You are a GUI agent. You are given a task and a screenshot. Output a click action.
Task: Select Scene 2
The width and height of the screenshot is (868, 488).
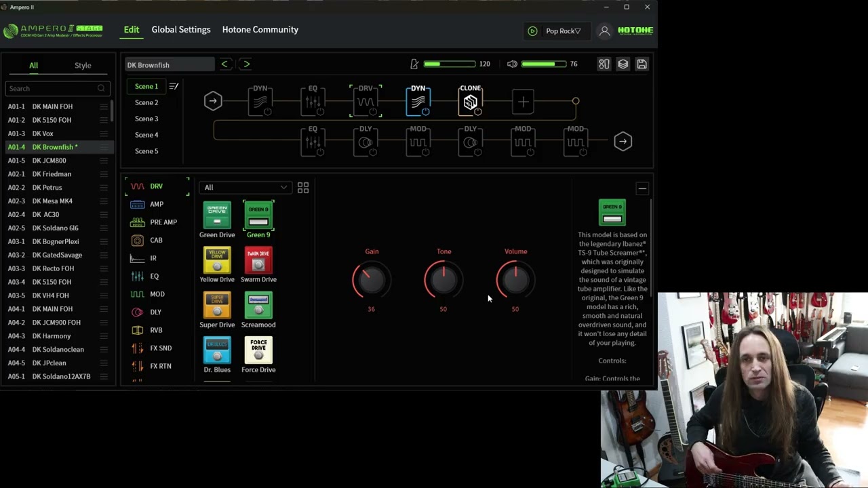pos(146,102)
